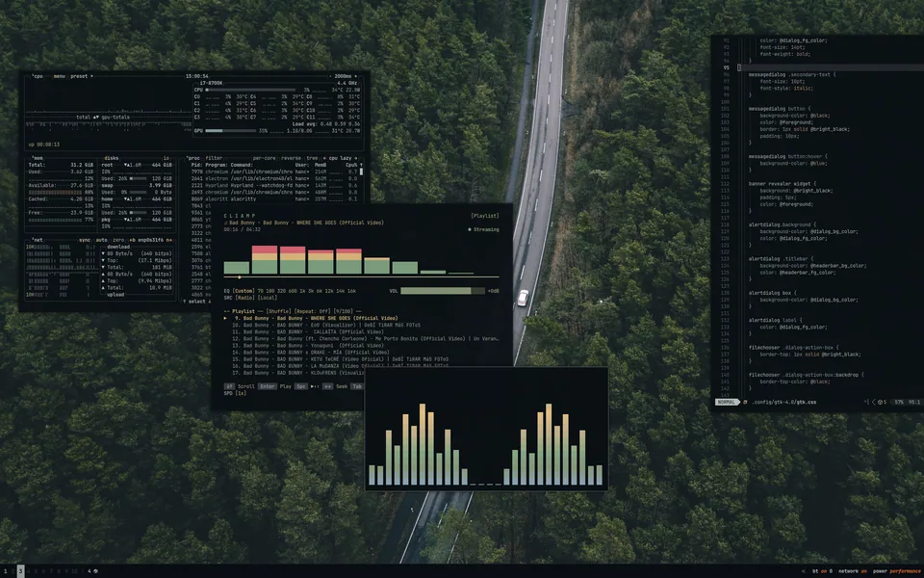The width and height of the screenshot is (924, 578).
Task: Click the NORMAL mode indicator in editor
Action: pyautogui.click(x=727, y=403)
